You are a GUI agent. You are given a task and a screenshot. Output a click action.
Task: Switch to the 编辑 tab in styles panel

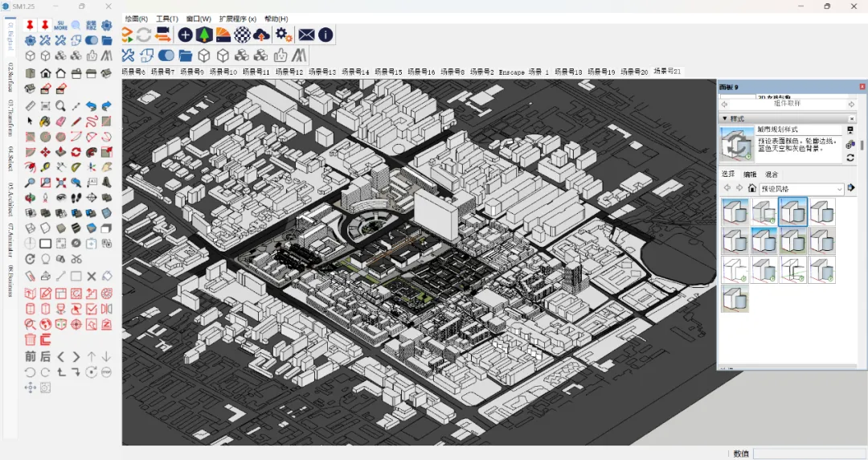(x=750, y=174)
